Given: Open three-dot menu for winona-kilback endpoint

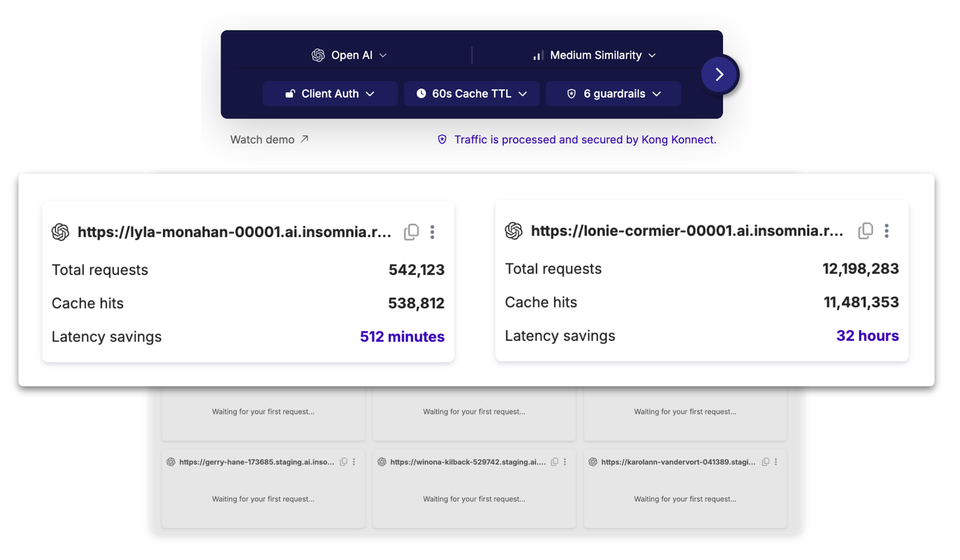Looking at the screenshot, I should [x=565, y=462].
